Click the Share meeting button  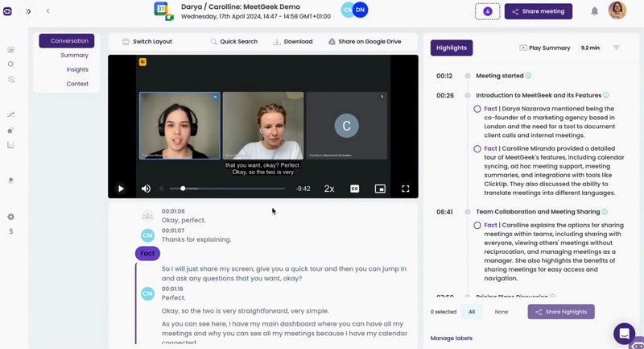click(538, 11)
